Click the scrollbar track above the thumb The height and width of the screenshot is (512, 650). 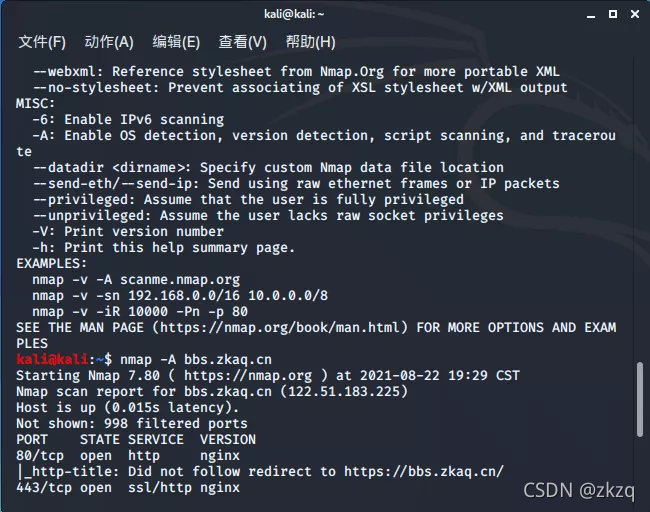click(x=640, y=207)
